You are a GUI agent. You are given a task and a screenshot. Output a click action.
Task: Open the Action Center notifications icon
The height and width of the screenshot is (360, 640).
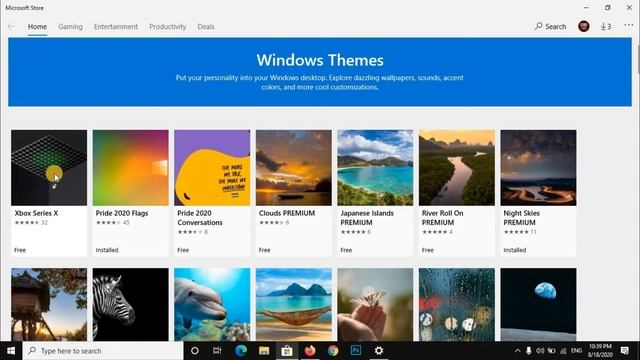point(624,351)
